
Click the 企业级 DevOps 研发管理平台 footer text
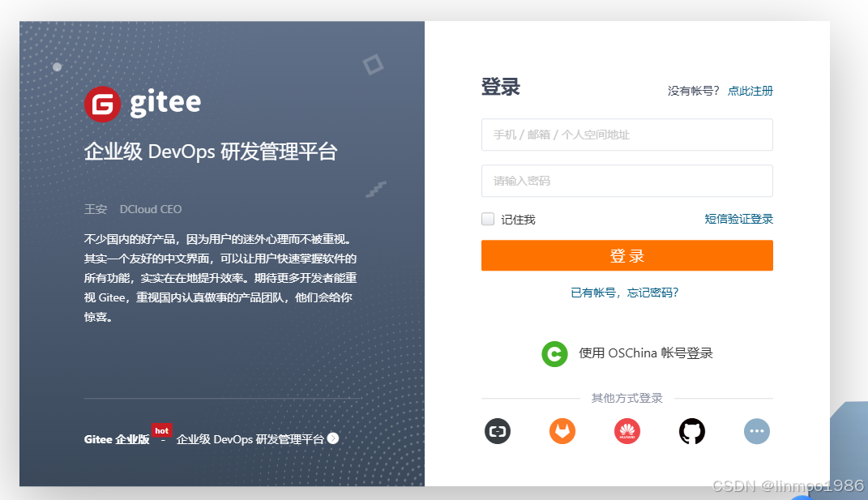252,438
